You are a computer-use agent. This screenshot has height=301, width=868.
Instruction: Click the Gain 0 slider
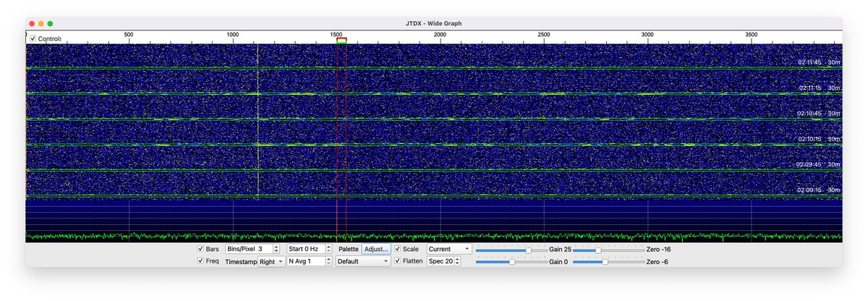click(511, 262)
